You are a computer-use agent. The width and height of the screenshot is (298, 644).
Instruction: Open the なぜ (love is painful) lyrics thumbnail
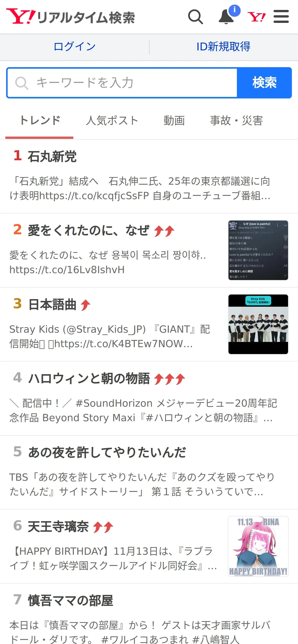click(x=258, y=250)
